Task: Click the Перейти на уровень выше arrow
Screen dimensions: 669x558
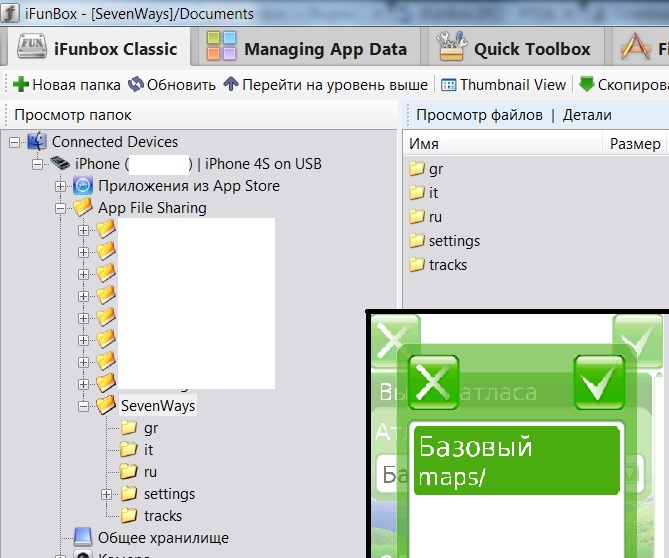Action: 231,85
